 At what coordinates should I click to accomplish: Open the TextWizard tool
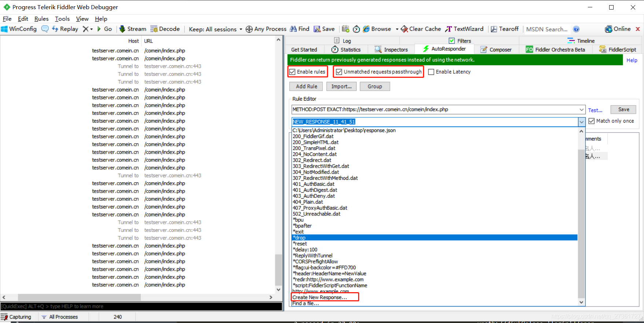464,29
